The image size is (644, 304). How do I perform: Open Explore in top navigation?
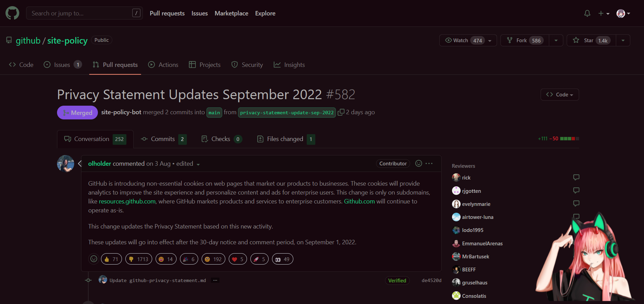pos(265,13)
